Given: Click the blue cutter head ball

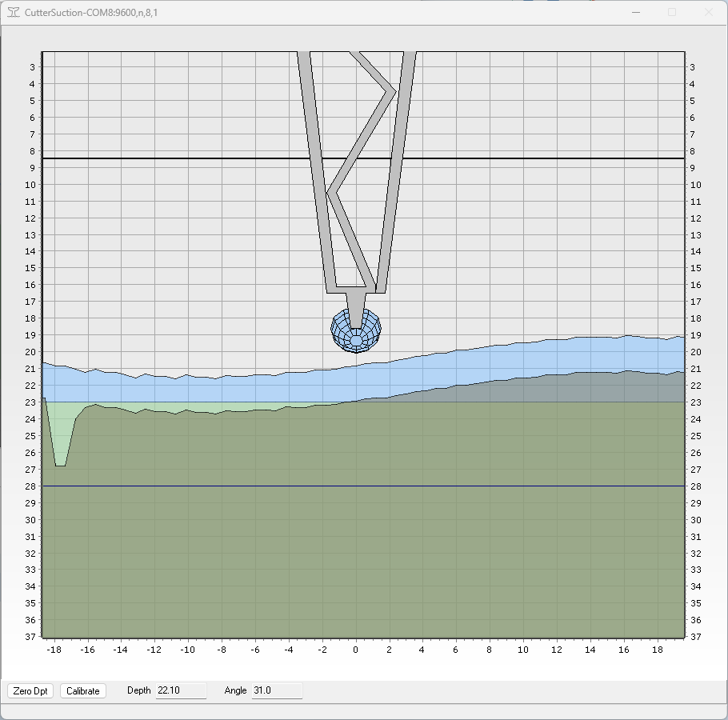Looking at the screenshot, I should tap(356, 330).
